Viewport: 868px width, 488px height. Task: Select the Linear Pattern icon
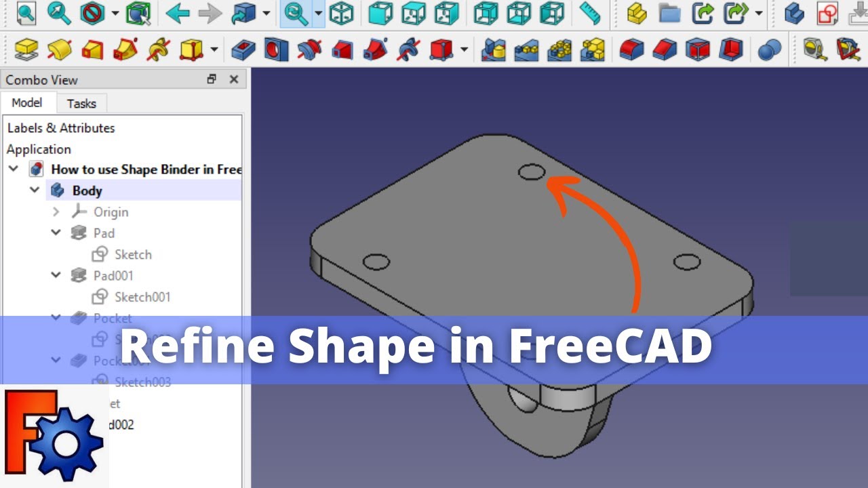pyautogui.click(x=527, y=49)
